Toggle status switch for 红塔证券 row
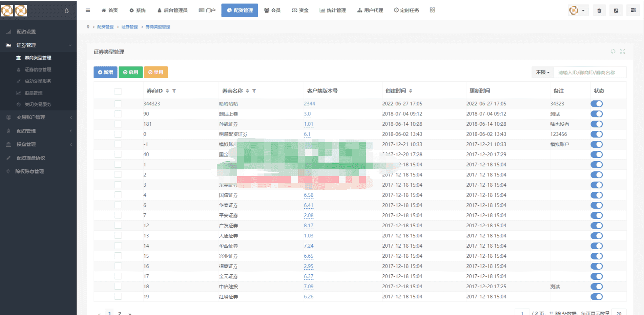 tap(597, 297)
